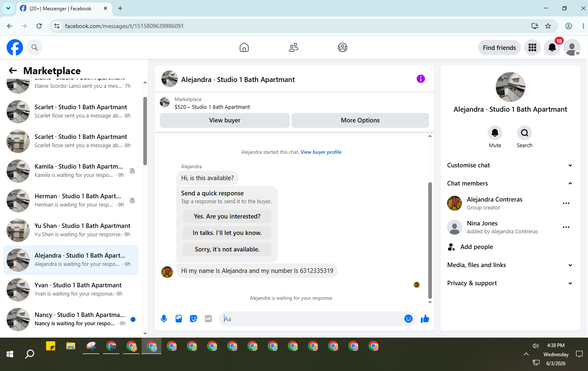This screenshot has height=371, width=588.
Task: Send a thumbs-up like
Action: pyautogui.click(x=425, y=319)
